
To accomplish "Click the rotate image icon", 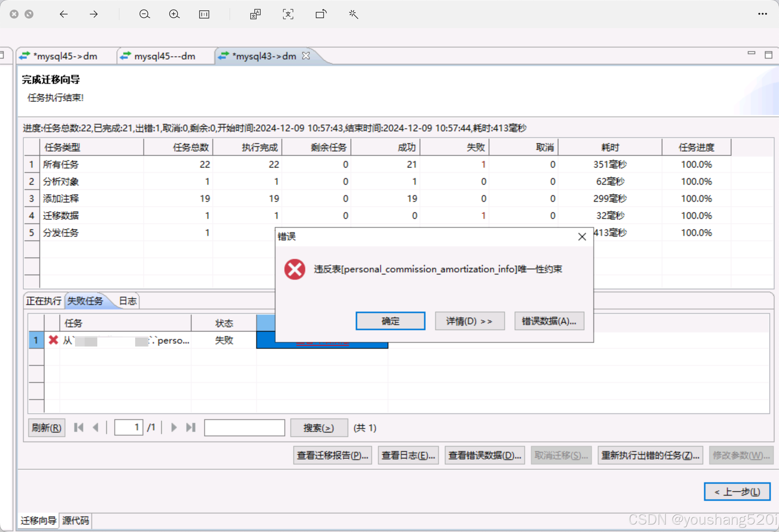I will 321,14.
